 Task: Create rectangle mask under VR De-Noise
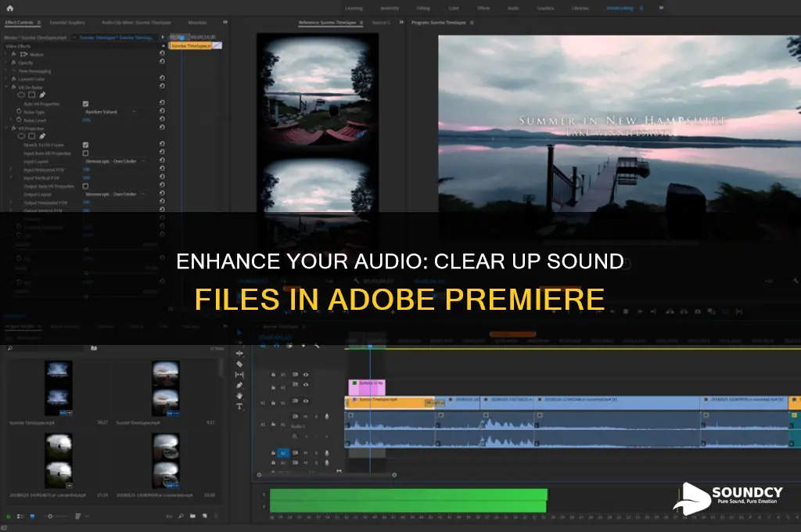click(31, 95)
